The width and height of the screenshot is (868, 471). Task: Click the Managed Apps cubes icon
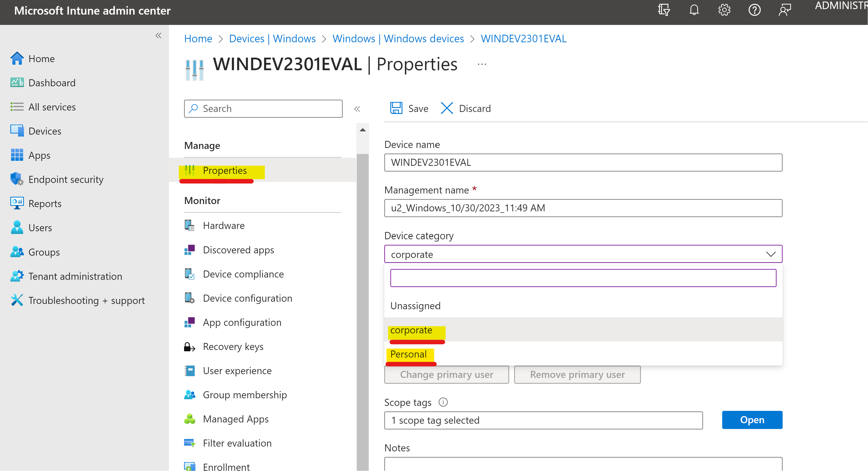tap(189, 419)
